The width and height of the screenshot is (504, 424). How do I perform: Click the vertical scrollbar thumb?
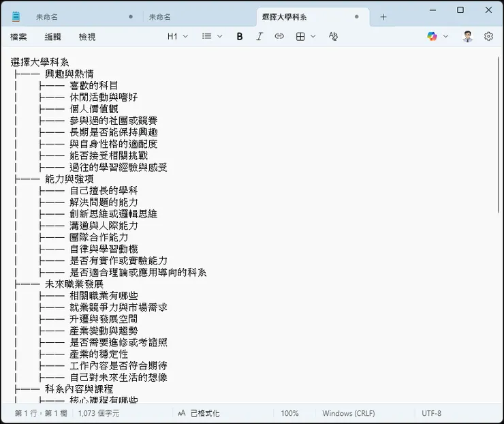pos(499,134)
